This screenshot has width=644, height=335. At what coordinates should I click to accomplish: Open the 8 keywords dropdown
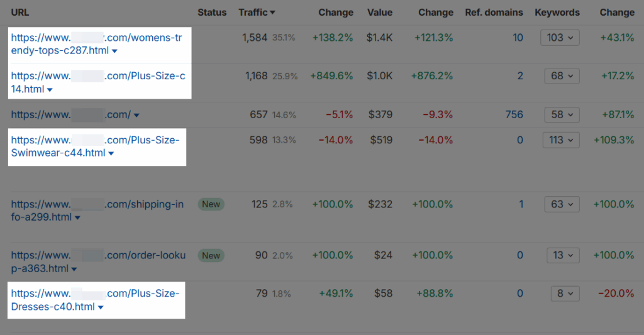click(560, 294)
